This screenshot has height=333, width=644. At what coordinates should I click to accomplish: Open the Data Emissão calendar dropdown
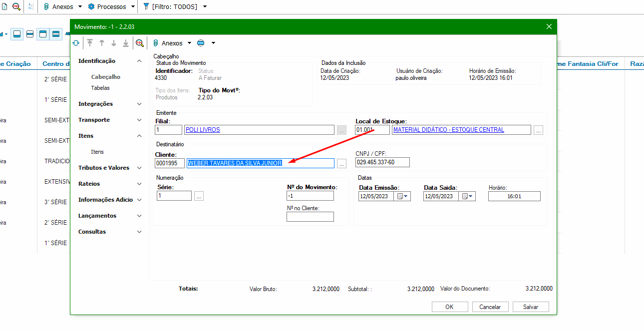click(x=402, y=196)
